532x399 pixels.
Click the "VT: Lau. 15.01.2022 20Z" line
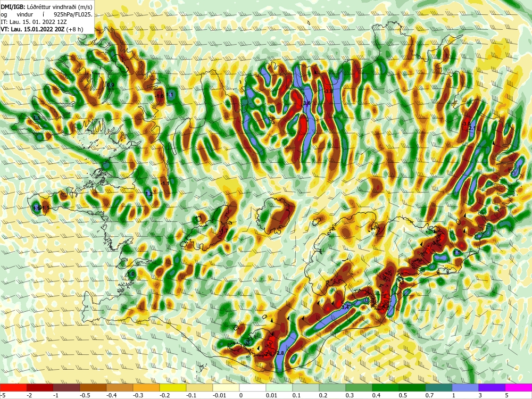tap(33, 29)
